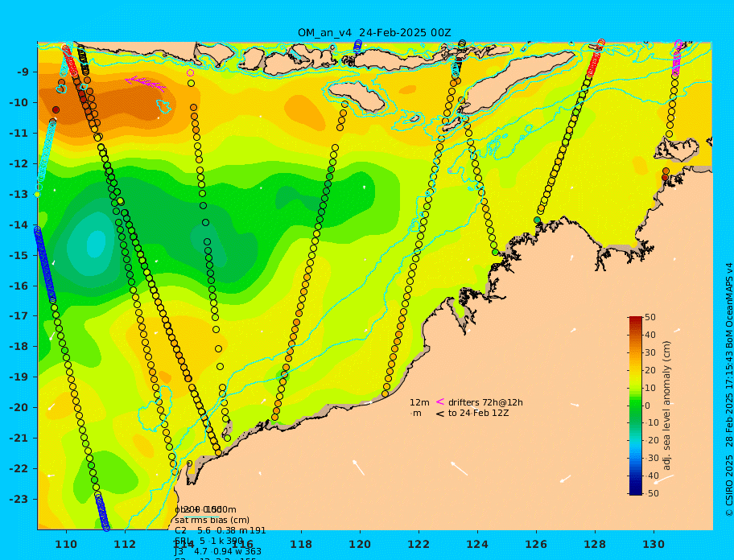Click the colorbar tick label '50' at top
Image resolution: width=734 pixels, height=560 pixels.
[x=650, y=318]
